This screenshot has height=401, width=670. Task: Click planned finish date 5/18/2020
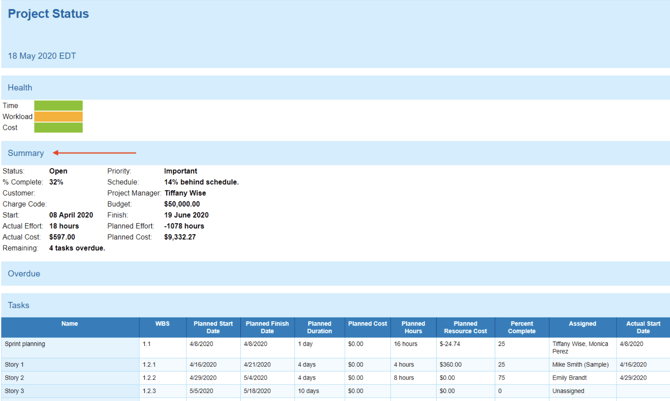[257, 391]
